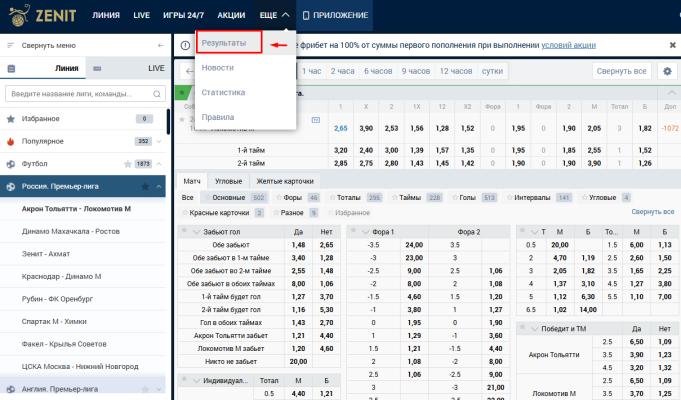This screenshot has width=681, height=400.
Task: Open the Приложение app page
Action: [335, 15]
